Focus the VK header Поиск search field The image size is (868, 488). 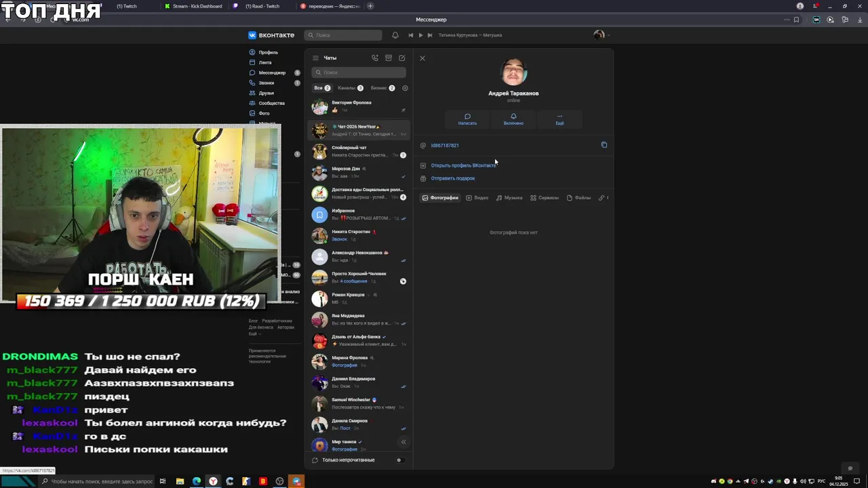pos(343,35)
